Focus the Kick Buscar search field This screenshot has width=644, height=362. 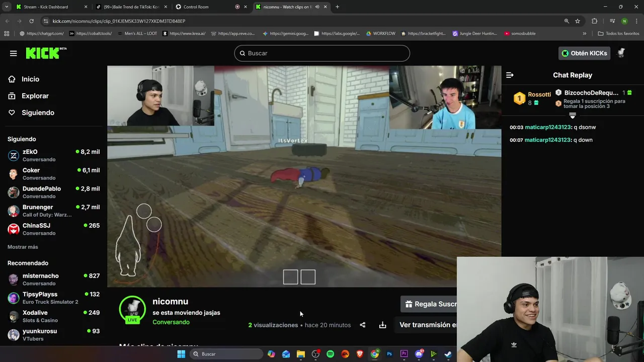[x=322, y=53]
